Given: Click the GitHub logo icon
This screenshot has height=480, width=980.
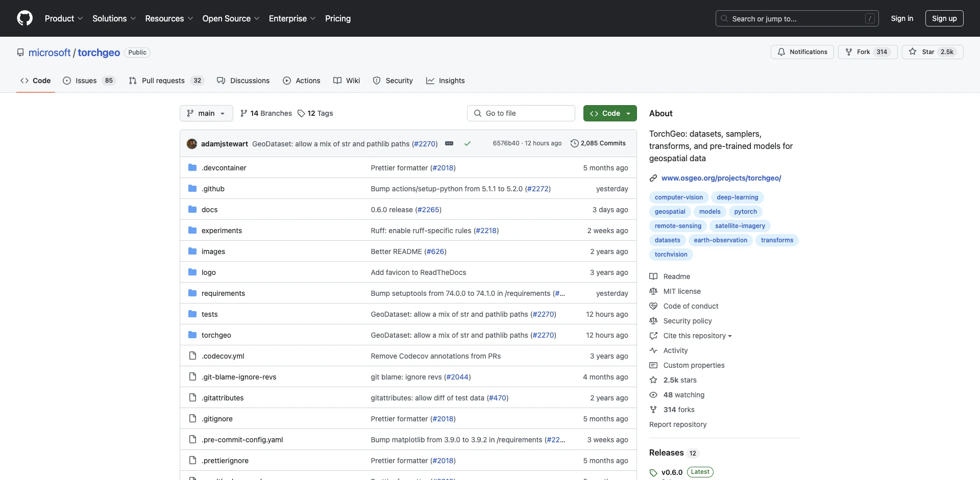Looking at the screenshot, I should 24,18.
